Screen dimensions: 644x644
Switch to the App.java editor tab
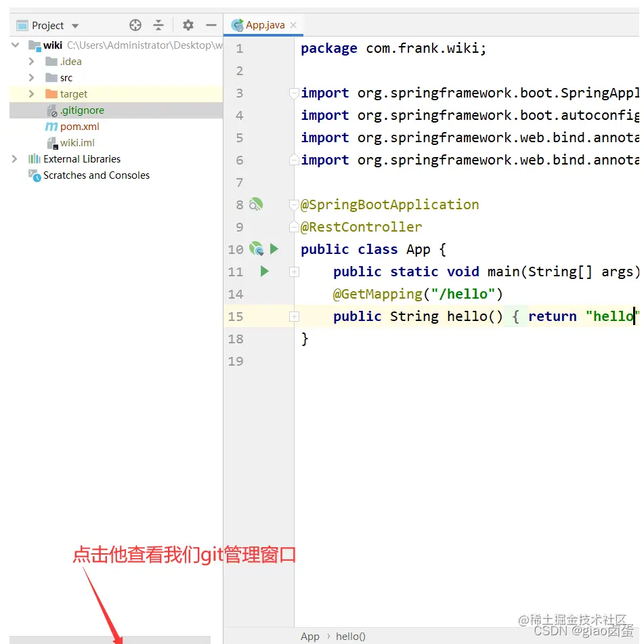pyautogui.click(x=265, y=25)
